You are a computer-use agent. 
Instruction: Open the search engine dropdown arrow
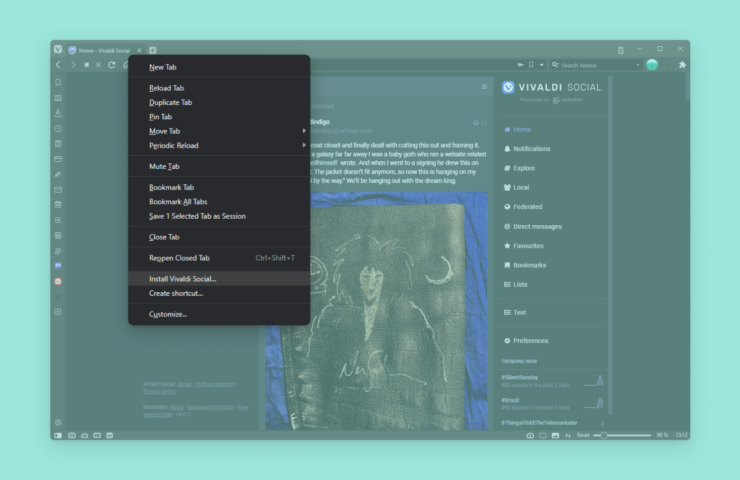pos(637,65)
